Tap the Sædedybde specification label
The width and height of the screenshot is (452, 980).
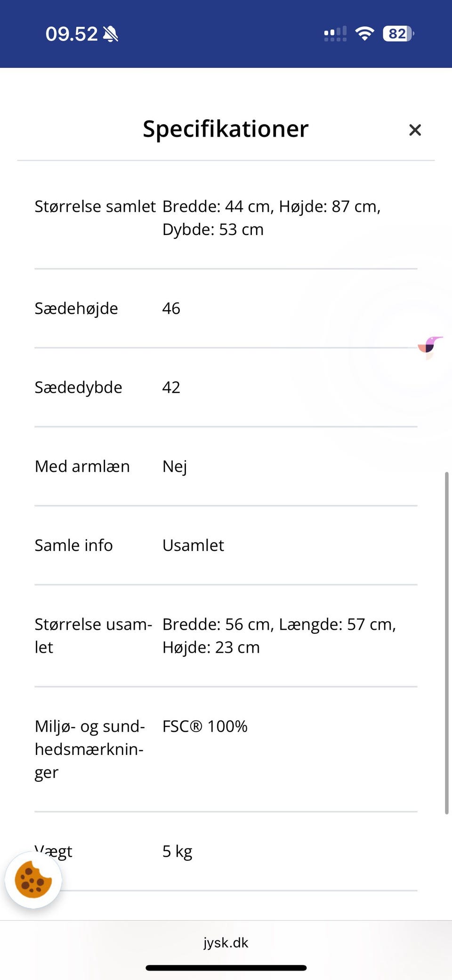(x=78, y=387)
